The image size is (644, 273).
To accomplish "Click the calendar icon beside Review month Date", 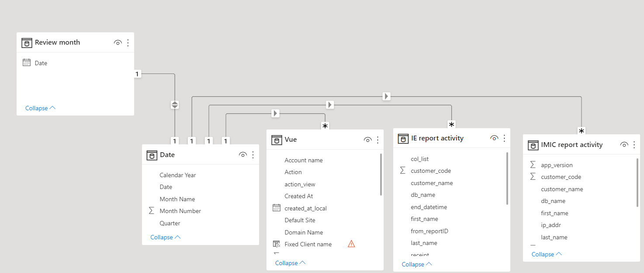I will (x=27, y=63).
